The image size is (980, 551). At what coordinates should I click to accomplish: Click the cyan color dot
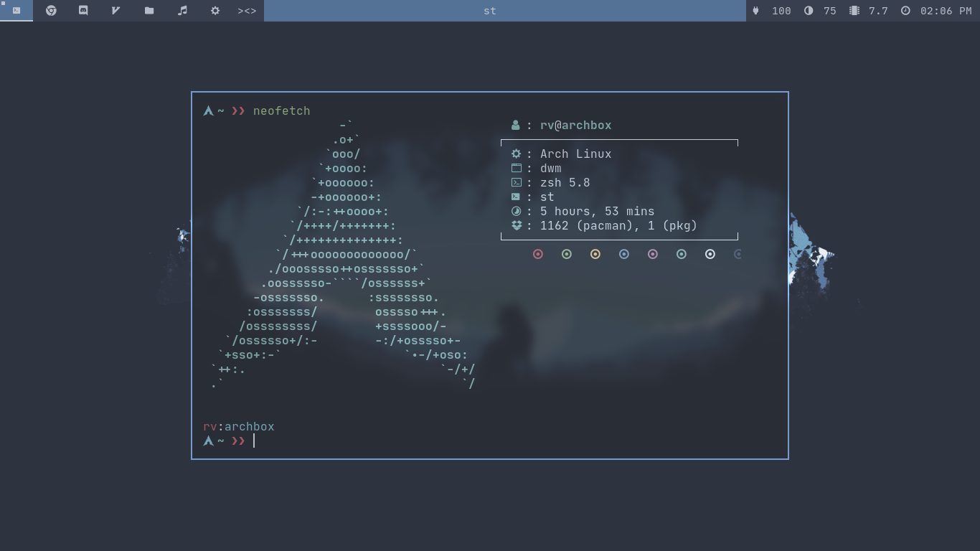pos(682,254)
